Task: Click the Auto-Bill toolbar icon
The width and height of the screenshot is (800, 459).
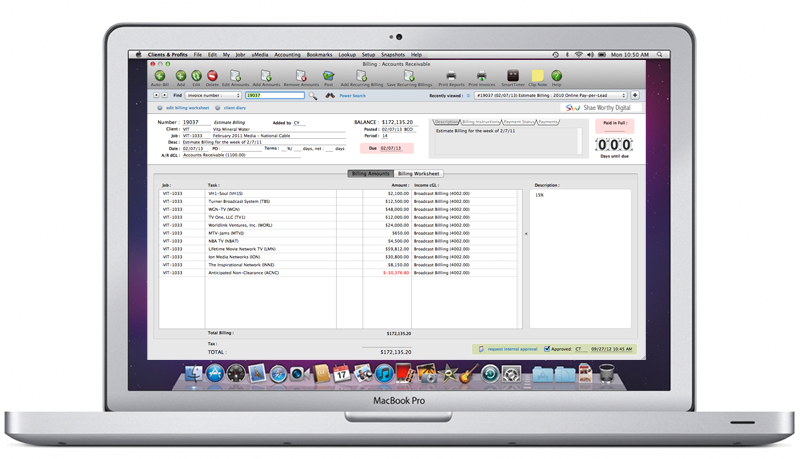Action: click(160, 76)
